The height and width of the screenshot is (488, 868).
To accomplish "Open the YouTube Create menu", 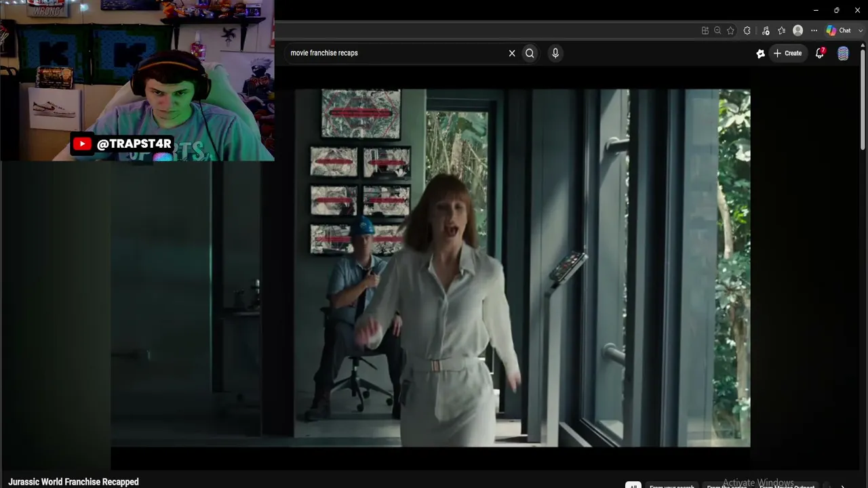I will point(788,53).
